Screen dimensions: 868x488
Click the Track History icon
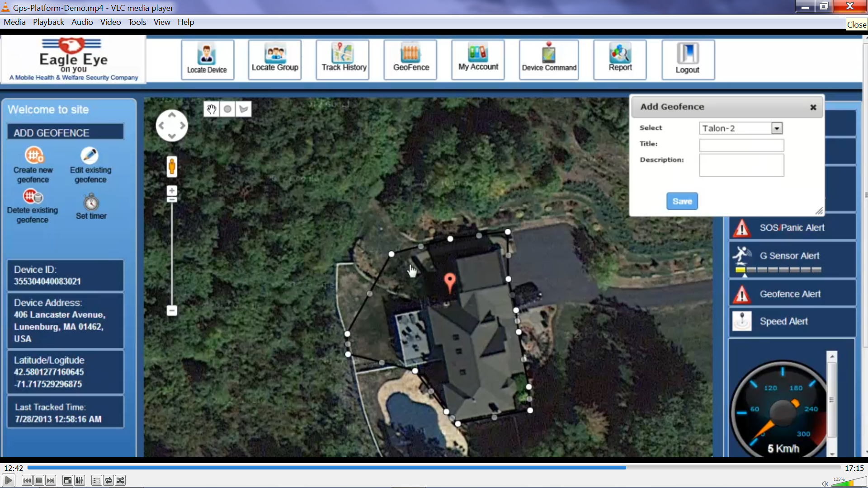pyautogui.click(x=344, y=58)
